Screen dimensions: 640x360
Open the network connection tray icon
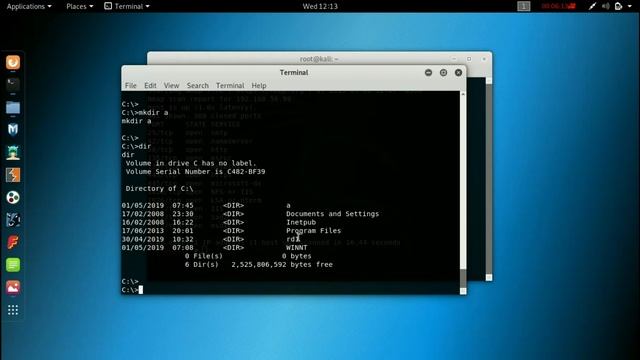592,6
